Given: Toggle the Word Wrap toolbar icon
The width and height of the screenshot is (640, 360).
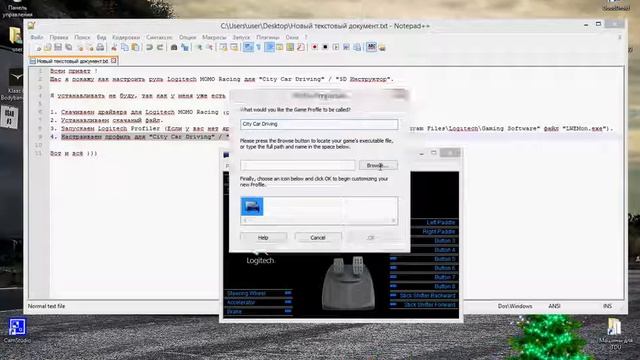Looking at the screenshot, I should click(248, 48).
